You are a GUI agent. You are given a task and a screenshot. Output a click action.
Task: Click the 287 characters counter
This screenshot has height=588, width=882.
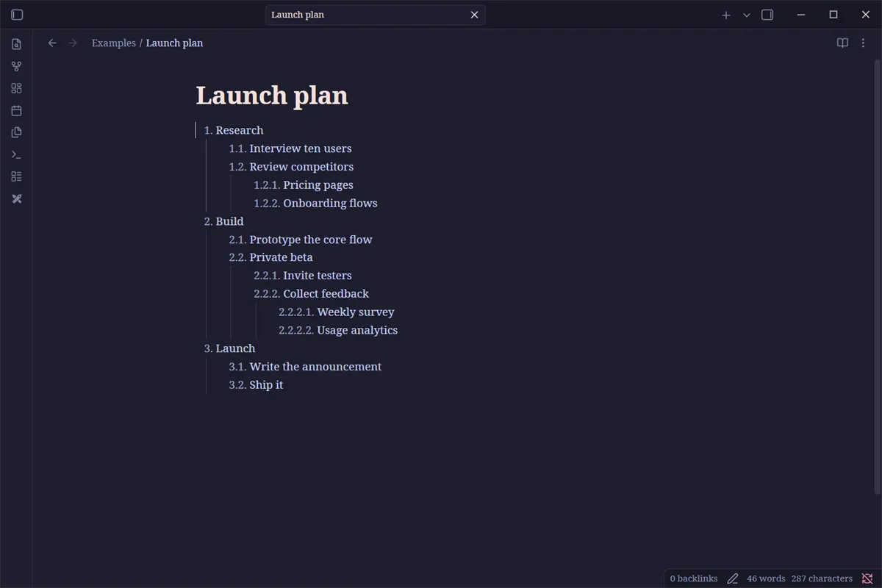(x=822, y=578)
